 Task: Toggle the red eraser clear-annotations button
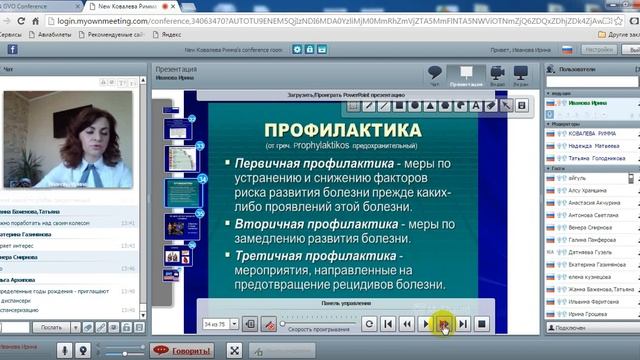coord(269,324)
